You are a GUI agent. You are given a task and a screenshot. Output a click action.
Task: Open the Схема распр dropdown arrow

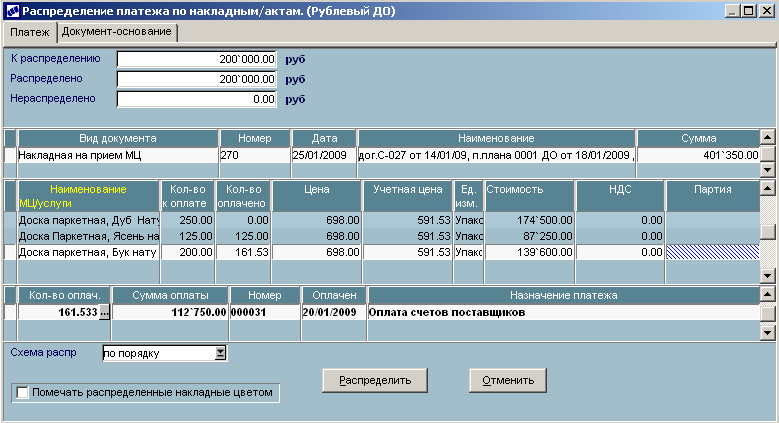click(221, 353)
